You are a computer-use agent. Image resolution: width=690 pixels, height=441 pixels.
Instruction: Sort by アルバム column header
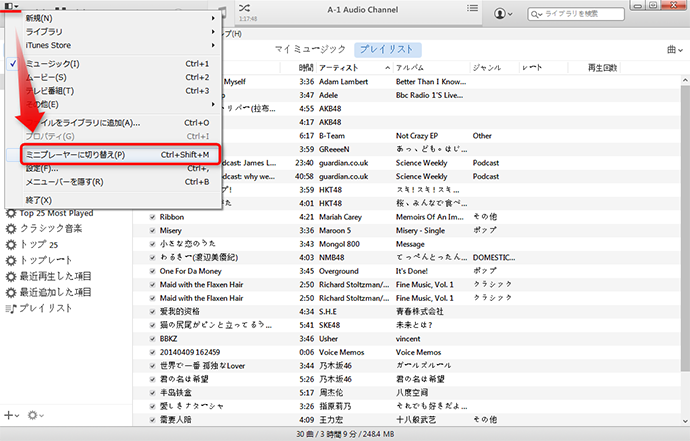pos(431,68)
